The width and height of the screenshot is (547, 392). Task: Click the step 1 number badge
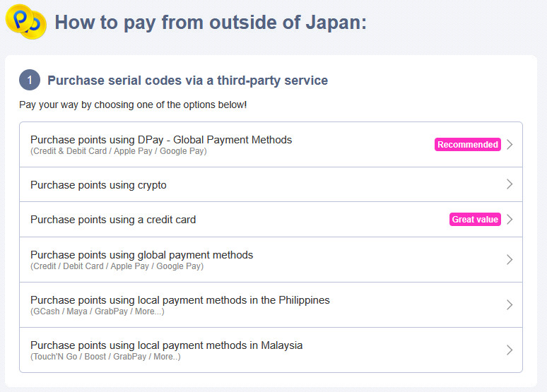click(30, 81)
